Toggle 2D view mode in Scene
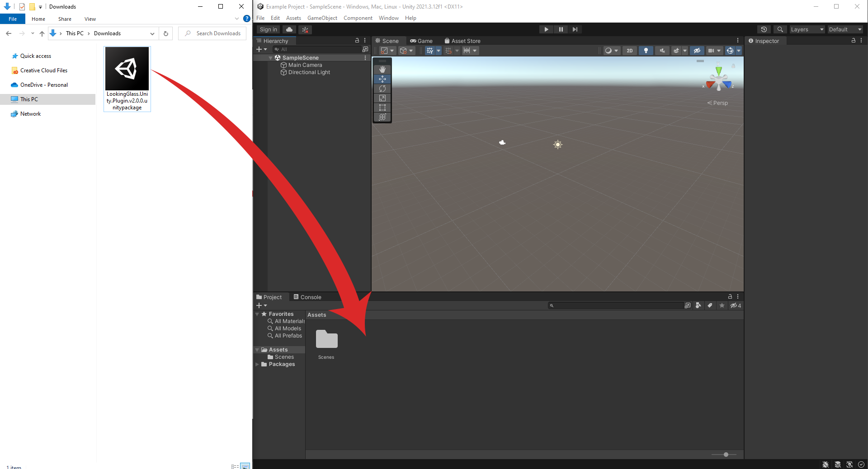 pos(629,51)
